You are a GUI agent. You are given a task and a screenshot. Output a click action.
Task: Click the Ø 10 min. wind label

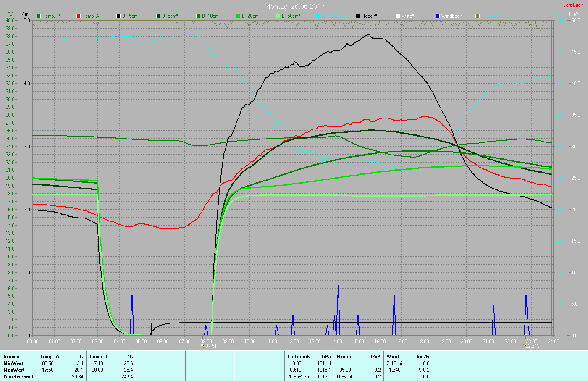(396, 363)
